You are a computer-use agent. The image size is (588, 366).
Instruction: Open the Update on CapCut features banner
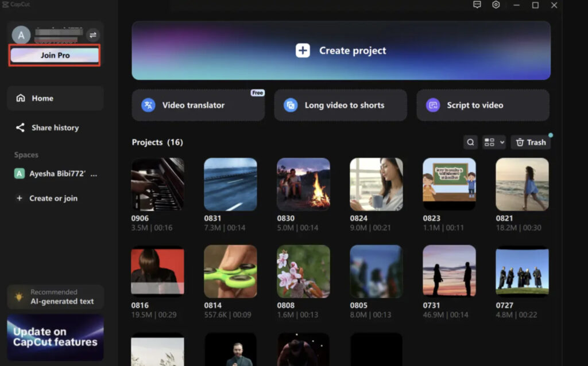click(x=55, y=338)
